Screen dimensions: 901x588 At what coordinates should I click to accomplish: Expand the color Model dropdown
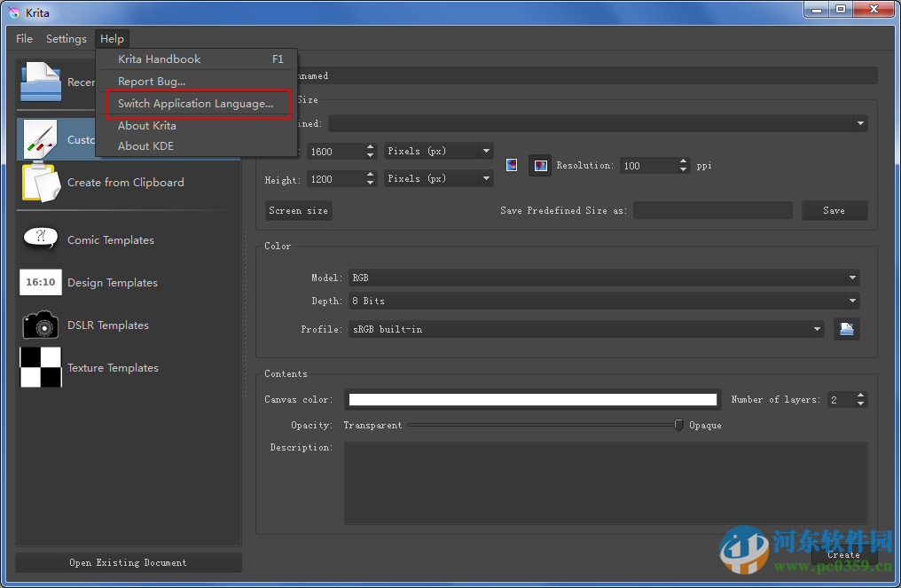603,278
